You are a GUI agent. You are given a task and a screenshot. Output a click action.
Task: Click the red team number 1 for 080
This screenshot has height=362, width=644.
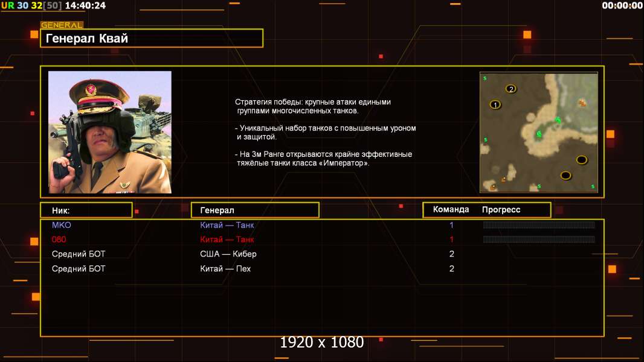(451, 240)
